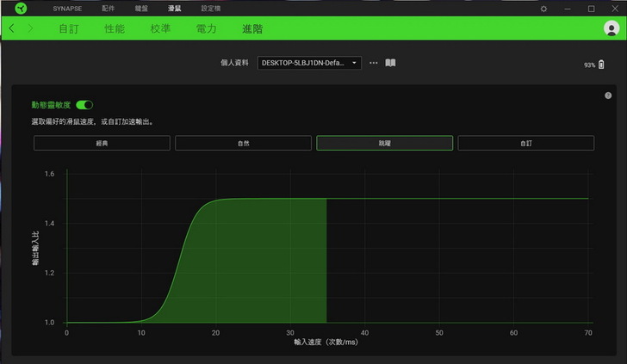627x364 pixels.
Task: Open the profile more options ellipsis
Action: 373,63
